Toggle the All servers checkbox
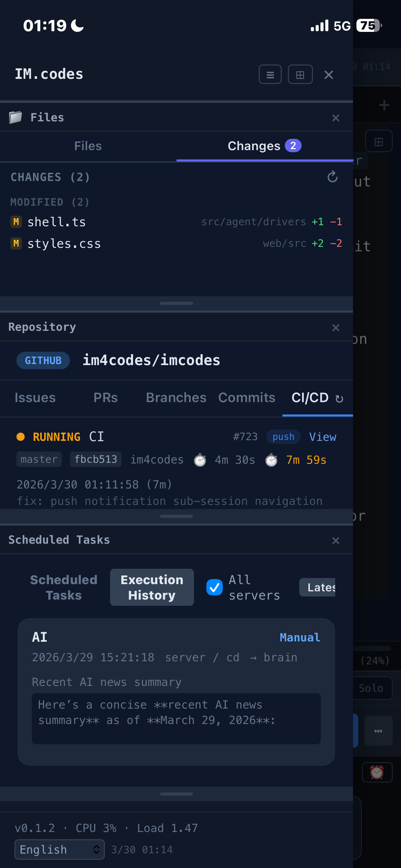This screenshot has height=868, width=401. (214, 587)
